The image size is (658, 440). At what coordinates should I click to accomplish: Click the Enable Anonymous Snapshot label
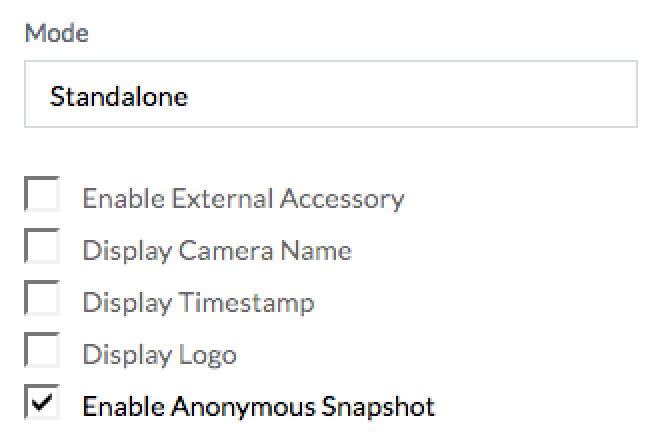click(259, 406)
